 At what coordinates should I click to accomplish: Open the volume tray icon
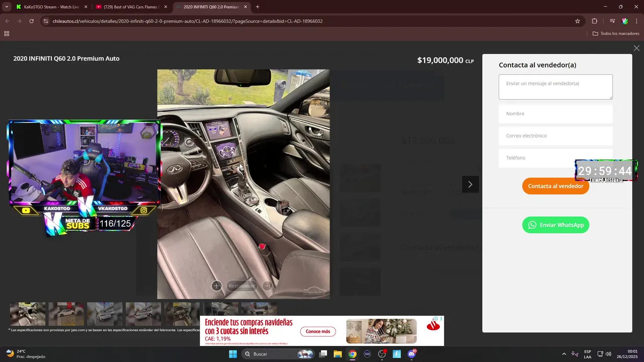click(609, 354)
